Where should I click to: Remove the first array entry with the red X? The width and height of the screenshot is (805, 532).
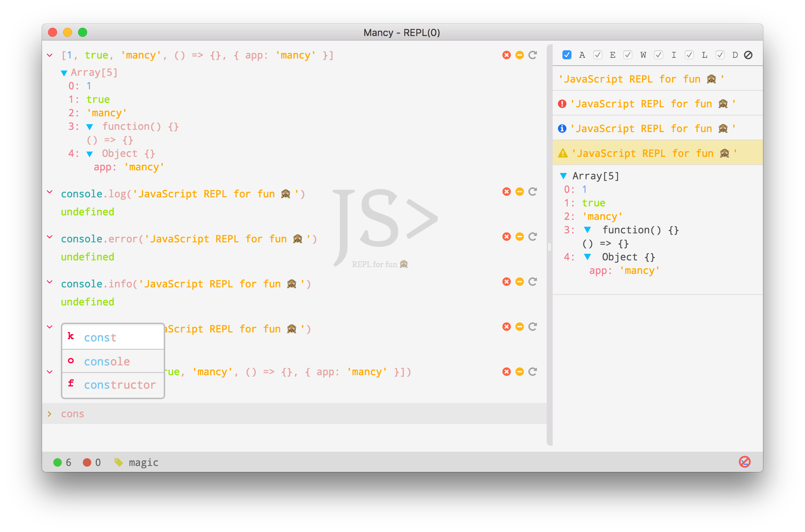pyautogui.click(x=507, y=55)
